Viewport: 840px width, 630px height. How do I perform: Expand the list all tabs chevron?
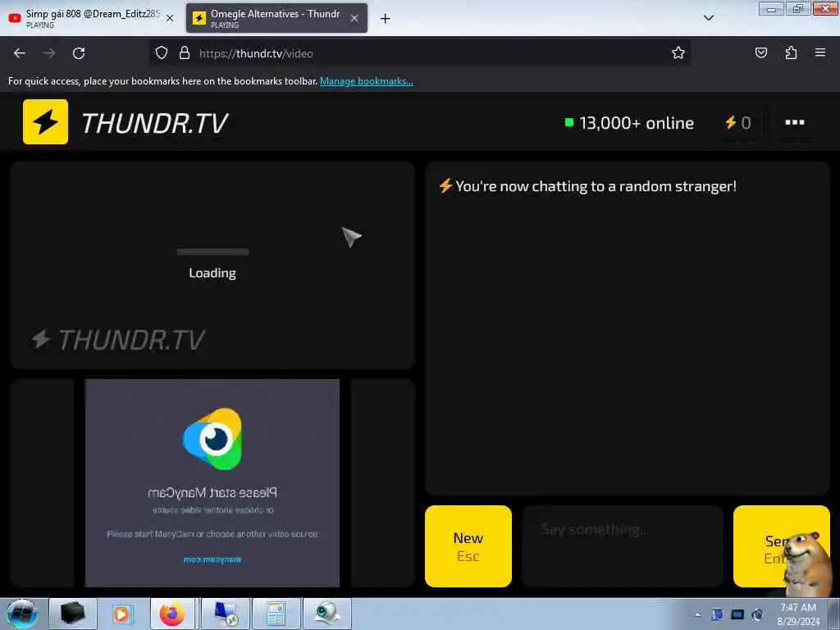point(708,18)
